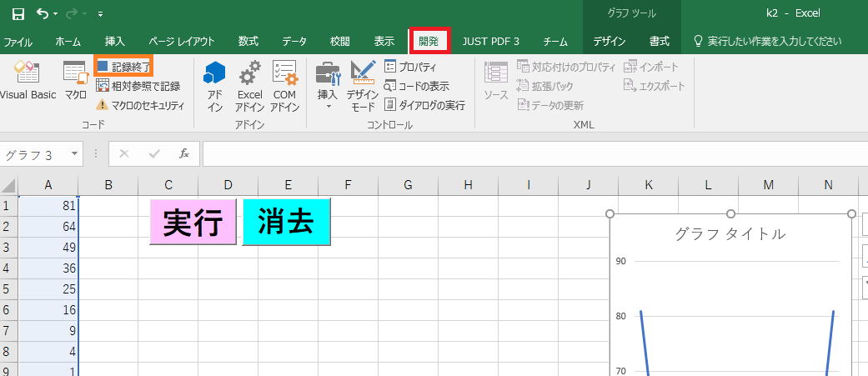Open COM アドイン dialog
The height and width of the screenshot is (376, 868).
(284, 86)
